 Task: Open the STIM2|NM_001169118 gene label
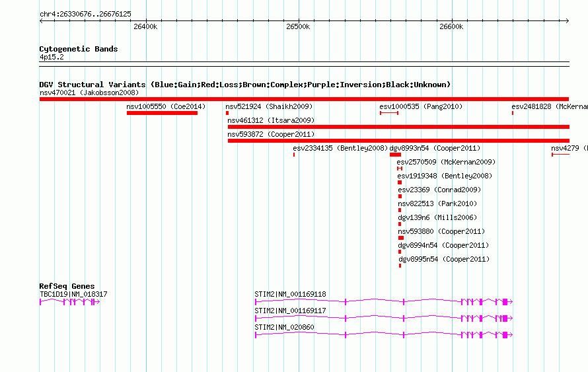[x=290, y=295]
